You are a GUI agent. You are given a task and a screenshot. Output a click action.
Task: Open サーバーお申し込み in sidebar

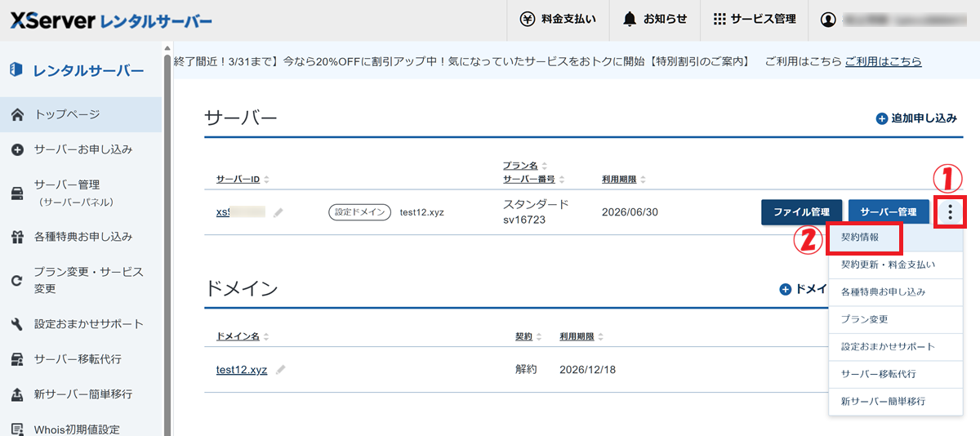(x=82, y=149)
